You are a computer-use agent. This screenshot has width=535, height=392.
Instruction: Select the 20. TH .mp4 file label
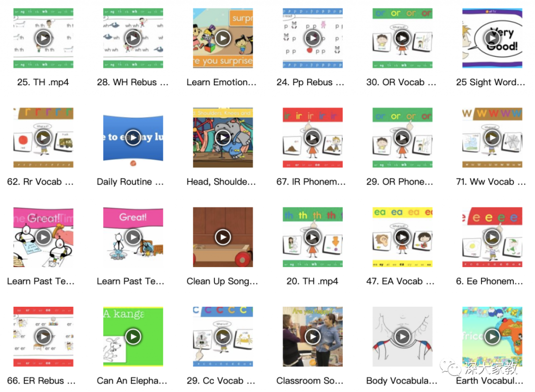[x=312, y=281]
